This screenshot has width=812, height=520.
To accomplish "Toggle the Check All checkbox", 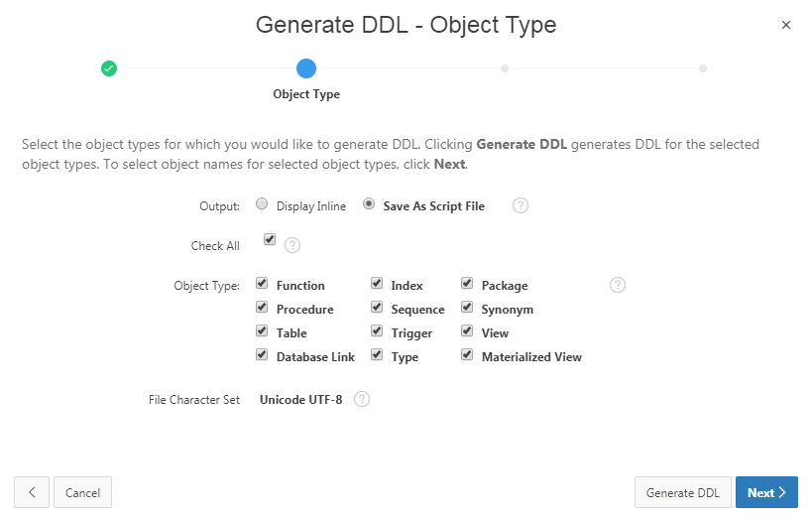I will [x=270, y=239].
